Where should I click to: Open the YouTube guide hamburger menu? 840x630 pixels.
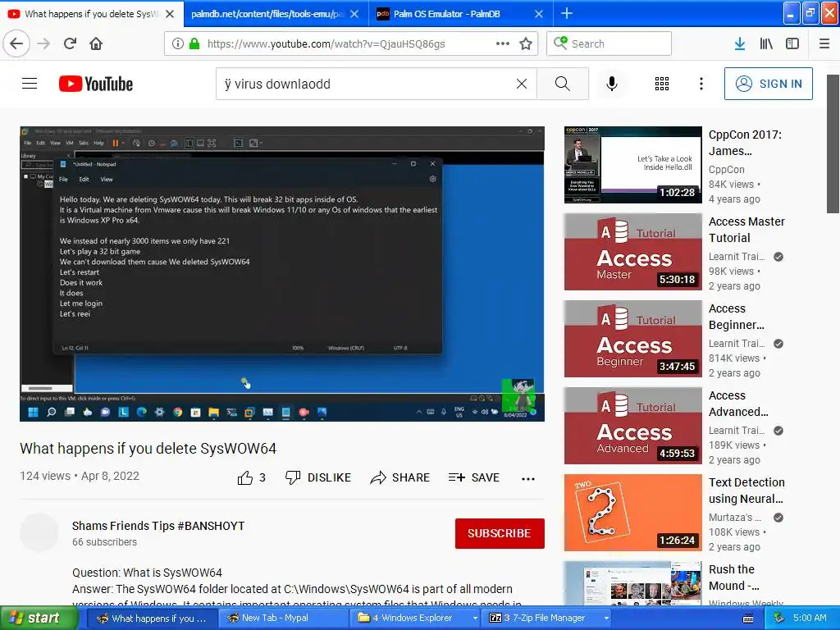click(30, 84)
